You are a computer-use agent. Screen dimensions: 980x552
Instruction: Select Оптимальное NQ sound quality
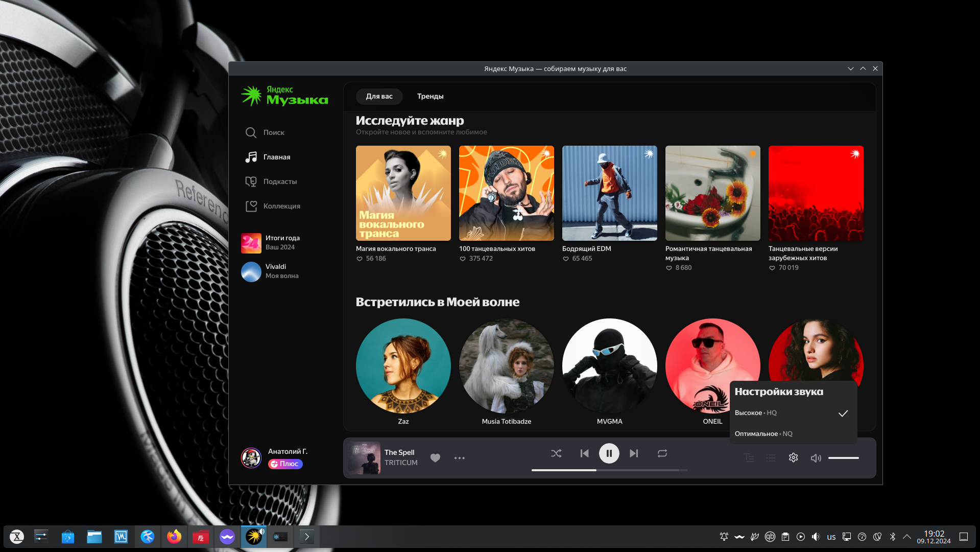point(793,434)
